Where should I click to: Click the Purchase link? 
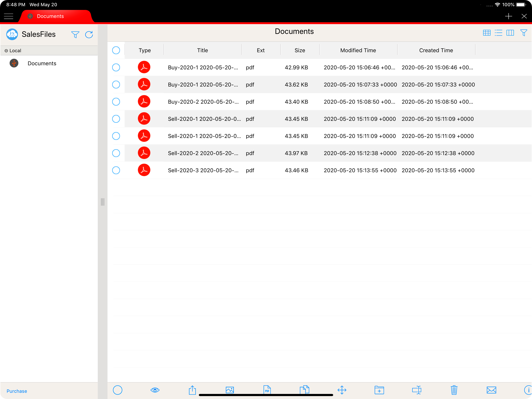pyautogui.click(x=17, y=391)
